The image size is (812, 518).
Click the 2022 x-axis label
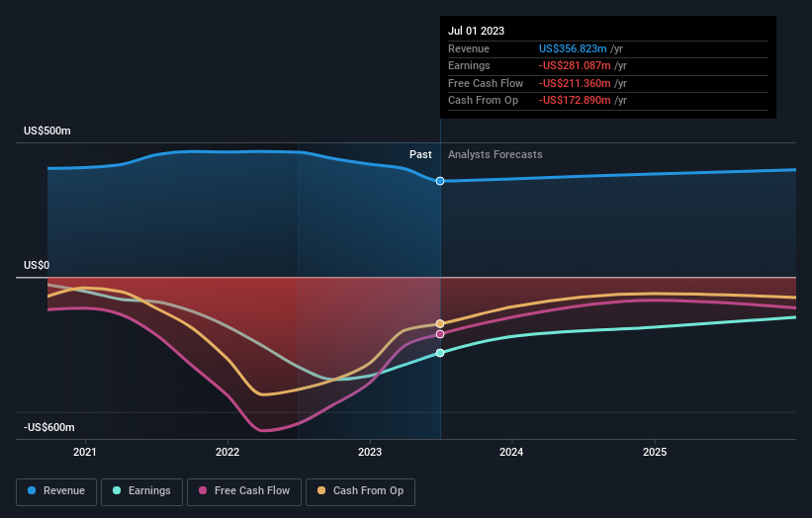coord(227,452)
